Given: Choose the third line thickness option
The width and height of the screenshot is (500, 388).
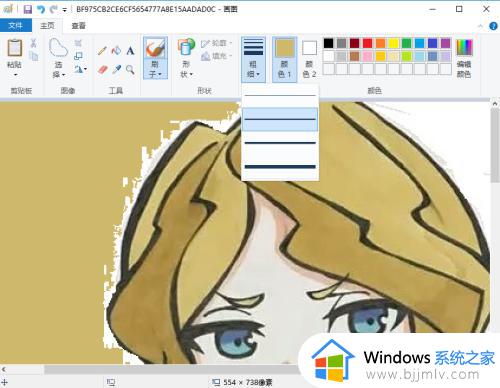Looking at the screenshot, I should (x=280, y=143).
